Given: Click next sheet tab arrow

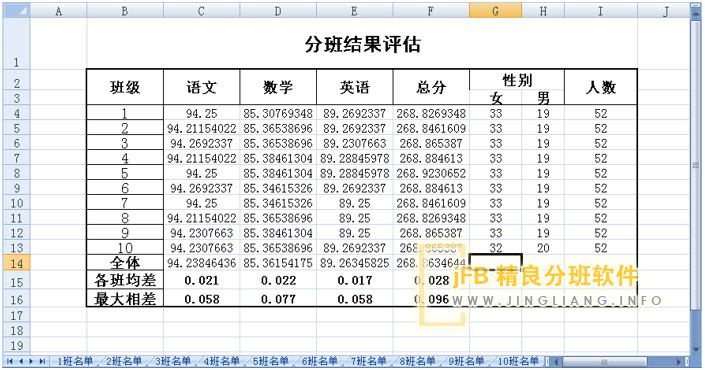Looking at the screenshot, I should [x=31, y=361].
